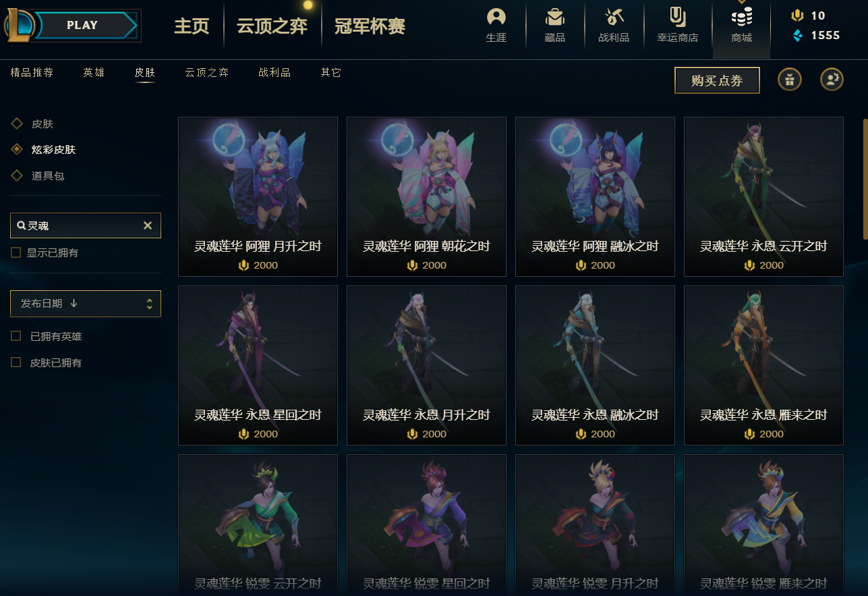The width and height of the screenshot is (868, 596).
Task: Open the account refresh icon
Action: (832, 80)
